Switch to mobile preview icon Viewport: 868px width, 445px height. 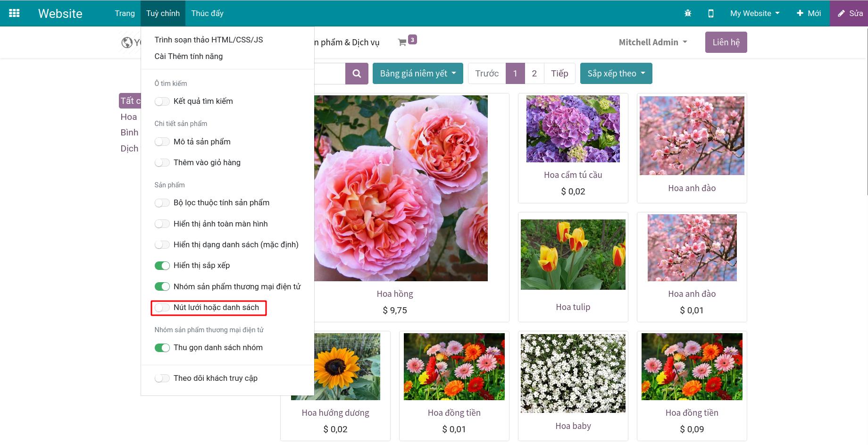click(x=711, y=13)
